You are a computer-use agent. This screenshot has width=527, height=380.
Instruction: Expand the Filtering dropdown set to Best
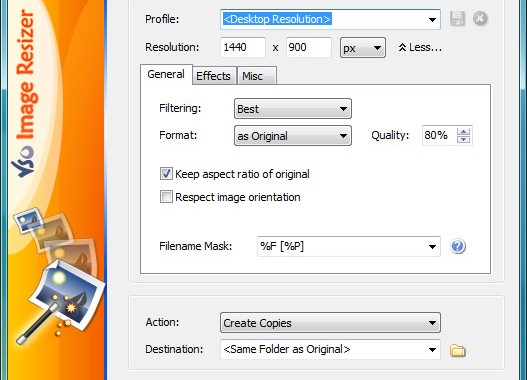pyautogui.click(x=293, y=109)
